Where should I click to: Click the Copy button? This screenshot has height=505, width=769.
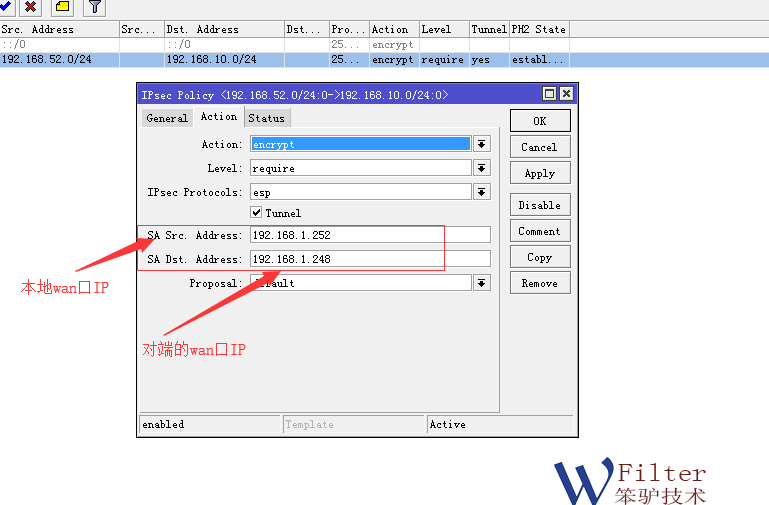pos(540,257)
